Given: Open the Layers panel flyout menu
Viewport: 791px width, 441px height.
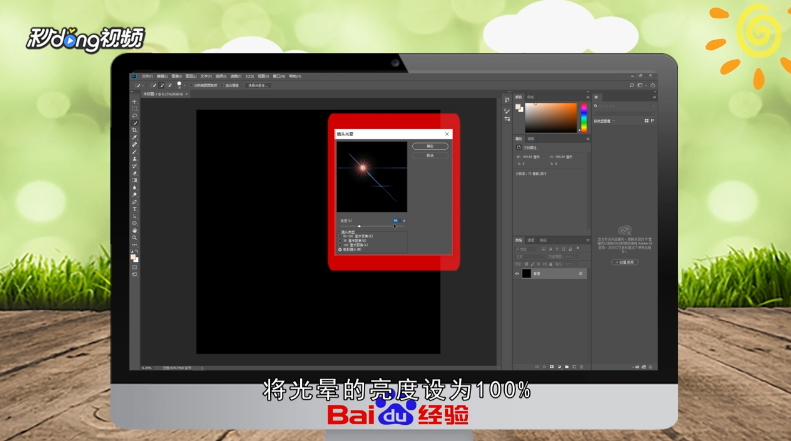Looking at the screenshot, I should coord(588,240).
